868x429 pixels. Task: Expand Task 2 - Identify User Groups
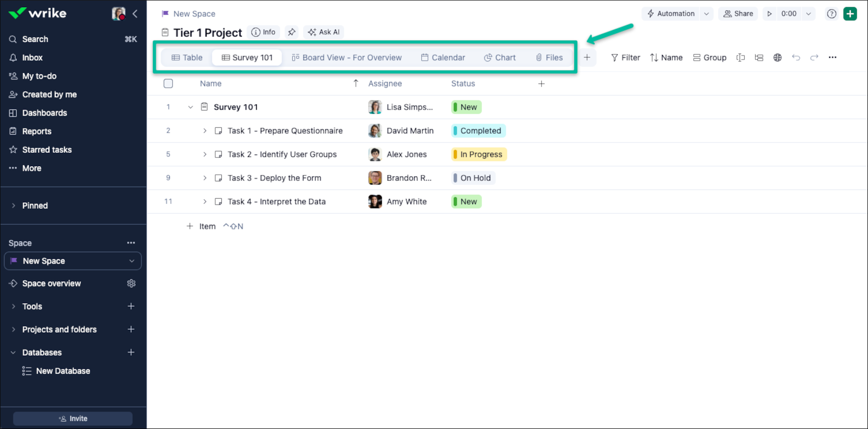(x=205, y=154)
